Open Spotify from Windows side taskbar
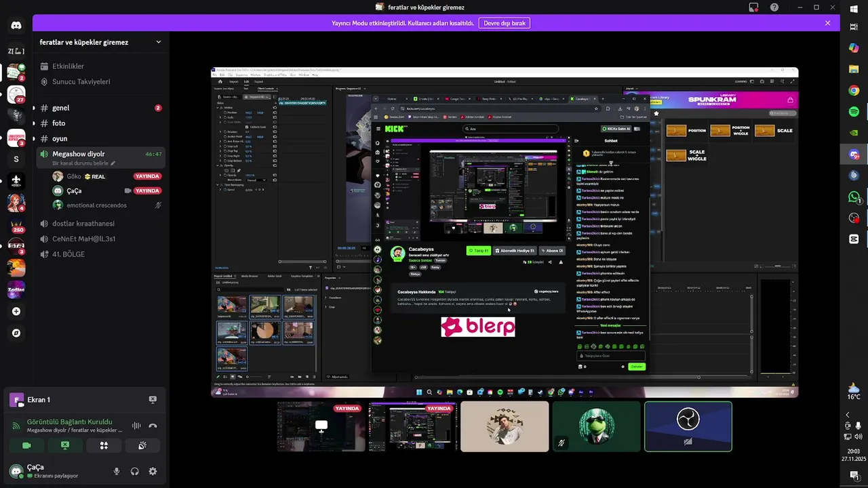The height and width of the screenshot is (488, 868). pos(854,111)
